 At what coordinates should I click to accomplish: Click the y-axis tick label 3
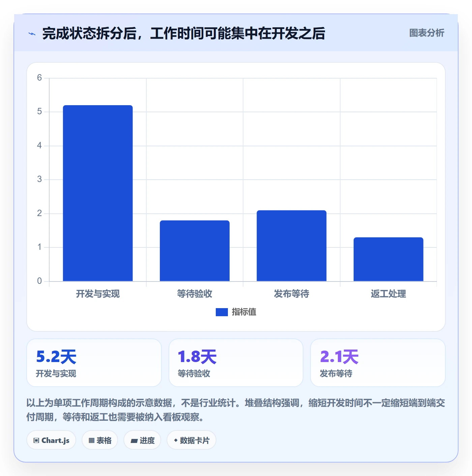pyautogui.click(x=39, y=179)
